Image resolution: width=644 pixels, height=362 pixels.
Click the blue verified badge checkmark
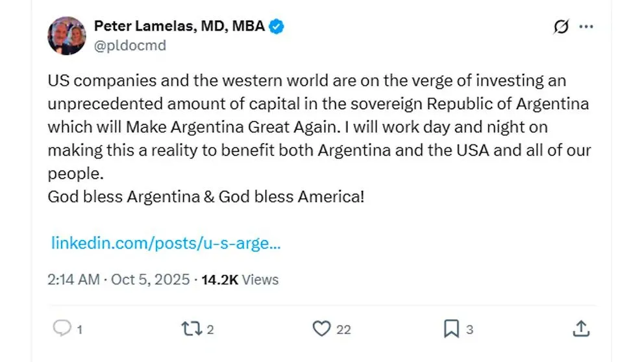tap(277, 27)
